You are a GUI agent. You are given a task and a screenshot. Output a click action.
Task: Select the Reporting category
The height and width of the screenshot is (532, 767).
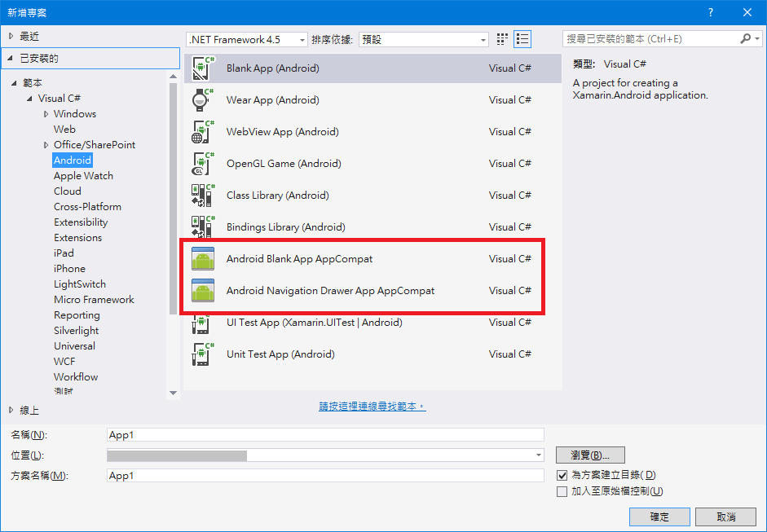77,315
